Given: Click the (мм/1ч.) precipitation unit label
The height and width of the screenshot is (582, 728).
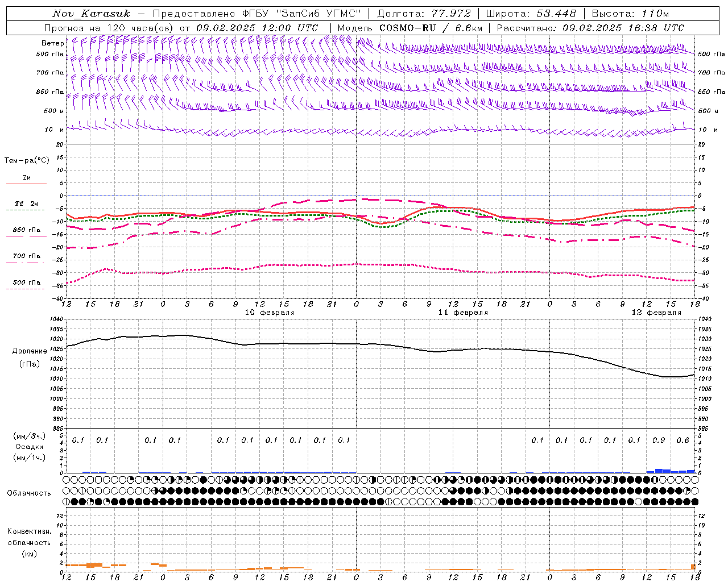Looking at the screenshot, I should pyautogui.click(x=29, y=458).
